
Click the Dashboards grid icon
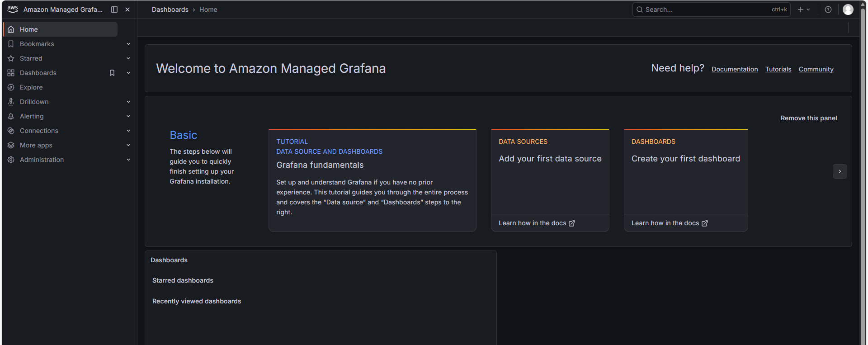[x=11, y=73]
